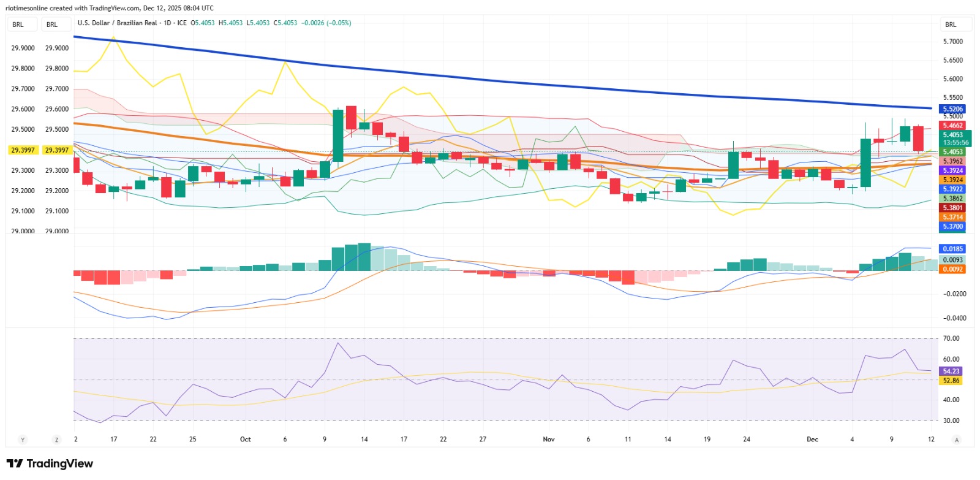Click the orange 0.0092 signal label

(x=952, y=269)
